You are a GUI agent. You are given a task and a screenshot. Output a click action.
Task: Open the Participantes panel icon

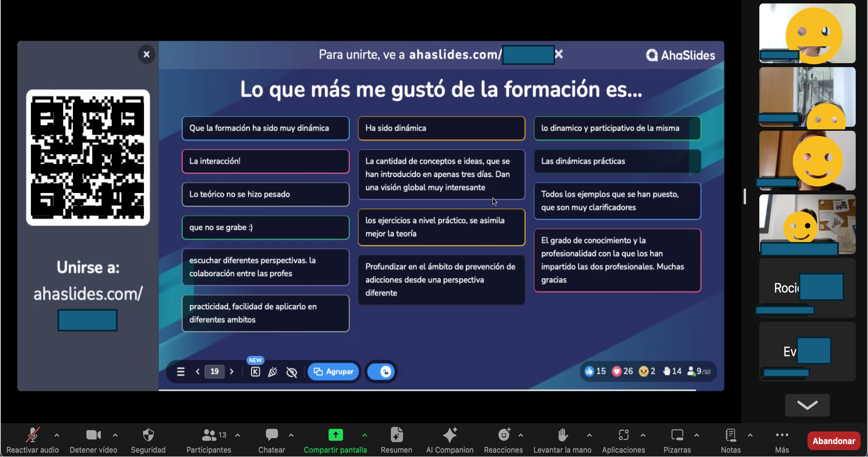point(209,435)
